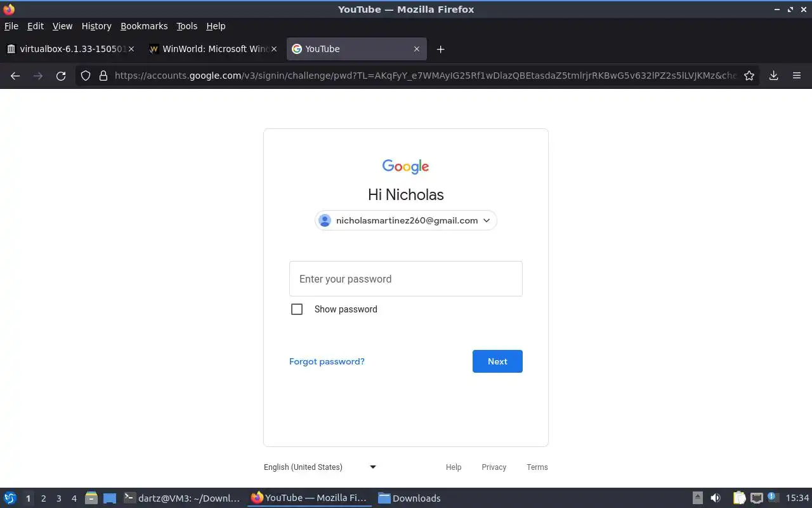Switch to workspace 1
The image size is (812, 508).
point(28,498)
